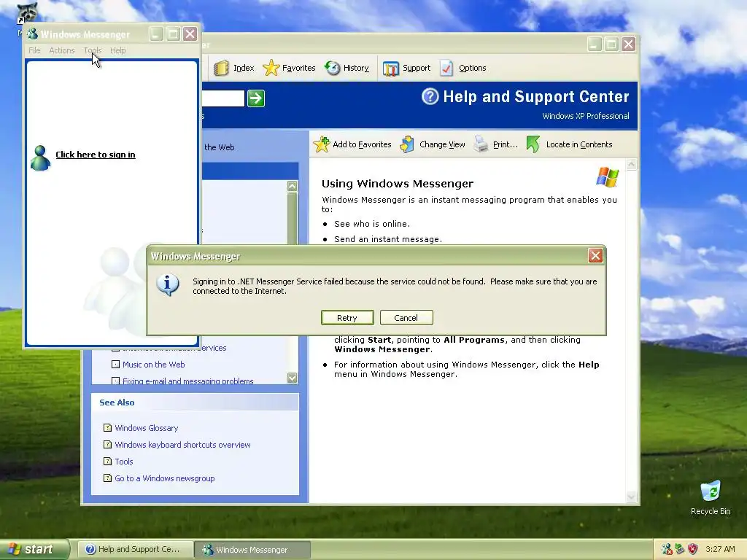Click the icon beside Go to a Windows newsgroup
This screenshot has width=747, height=560.
click(x=108, y=478)
